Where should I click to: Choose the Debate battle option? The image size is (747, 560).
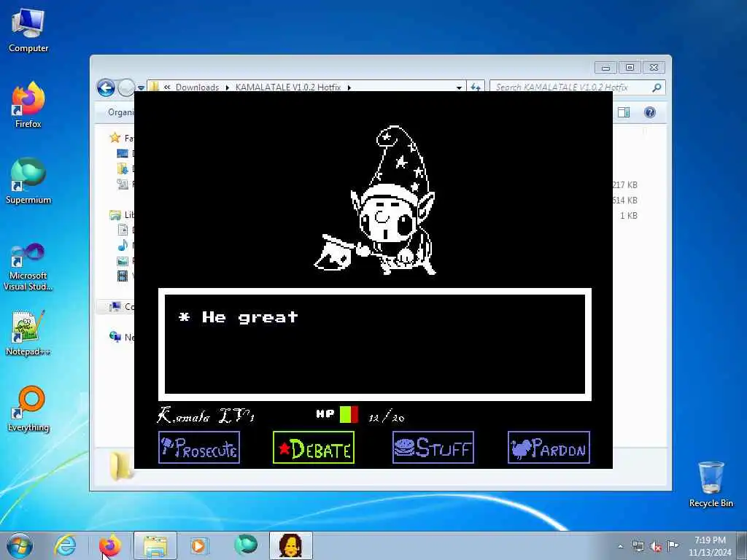(x=314, y=447)
